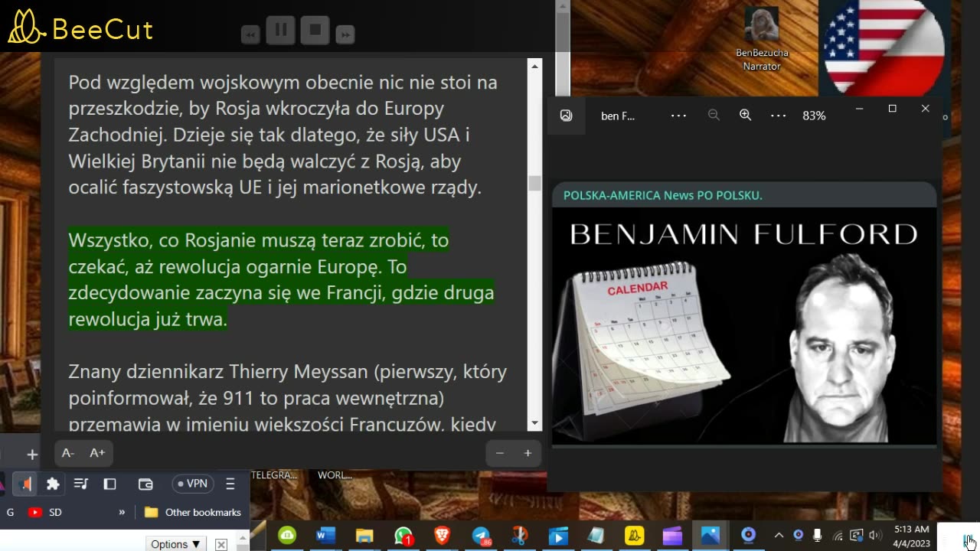Open Movies & TV player in taskbar
The height and width of the screenshot is (551, 980).
click(557, 535)
